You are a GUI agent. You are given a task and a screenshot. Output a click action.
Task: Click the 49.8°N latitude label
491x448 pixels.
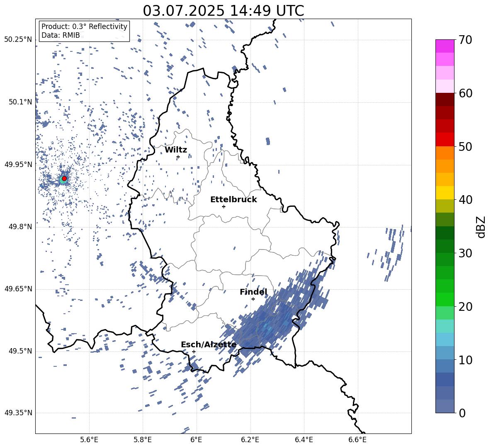pos(21,226)
